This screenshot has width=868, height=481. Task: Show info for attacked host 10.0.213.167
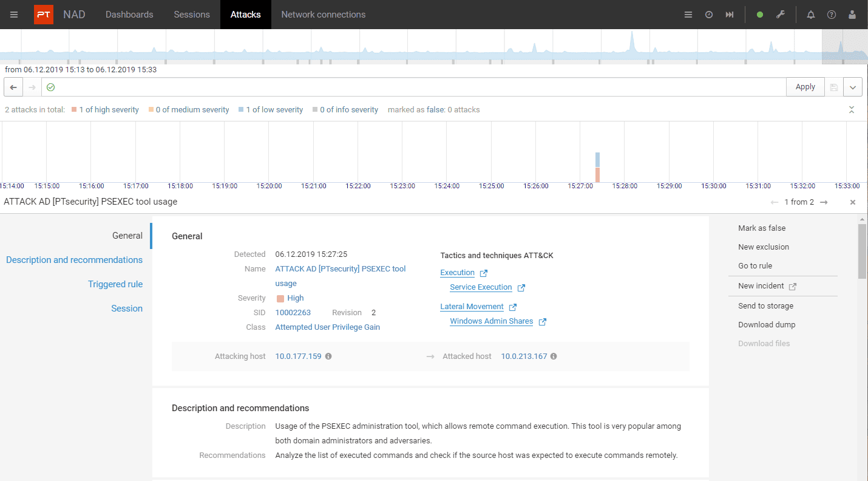(x=554, y=356)
